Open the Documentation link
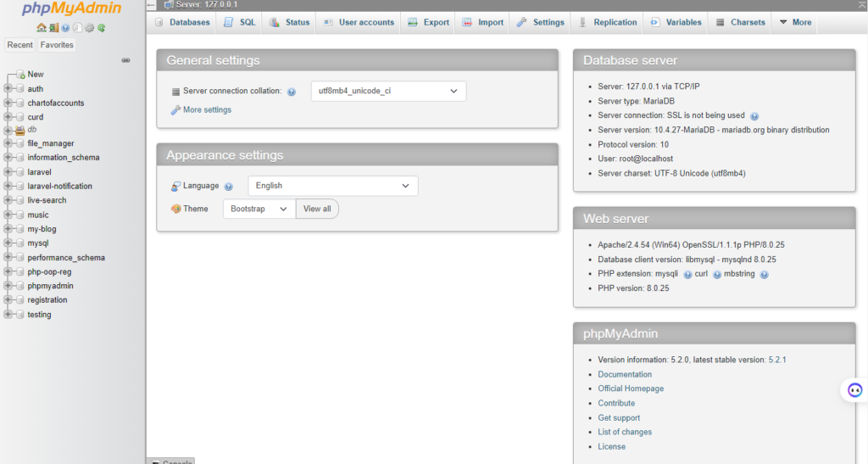868x464 pixels. (x=625, y=375)
